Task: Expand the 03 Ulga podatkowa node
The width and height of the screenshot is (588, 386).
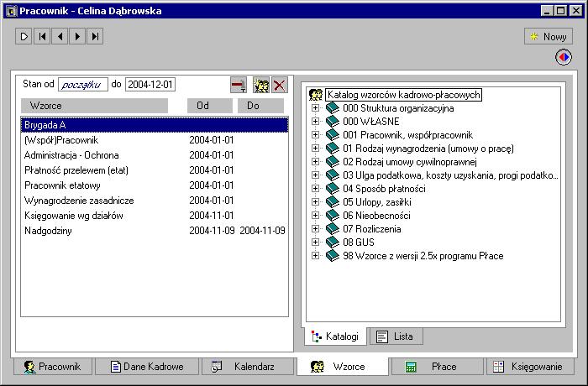Action: click(x=315, y=175)
